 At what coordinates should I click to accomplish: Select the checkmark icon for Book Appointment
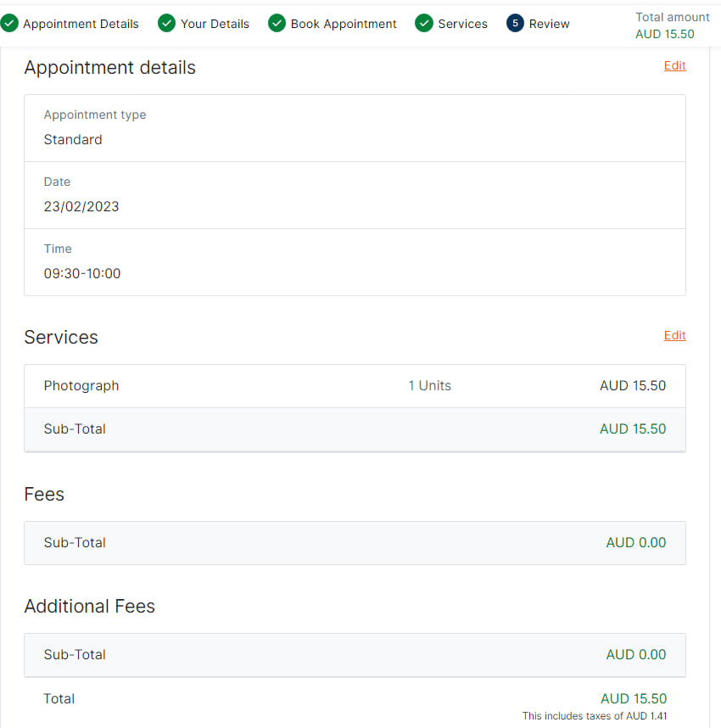click(277, 24)
